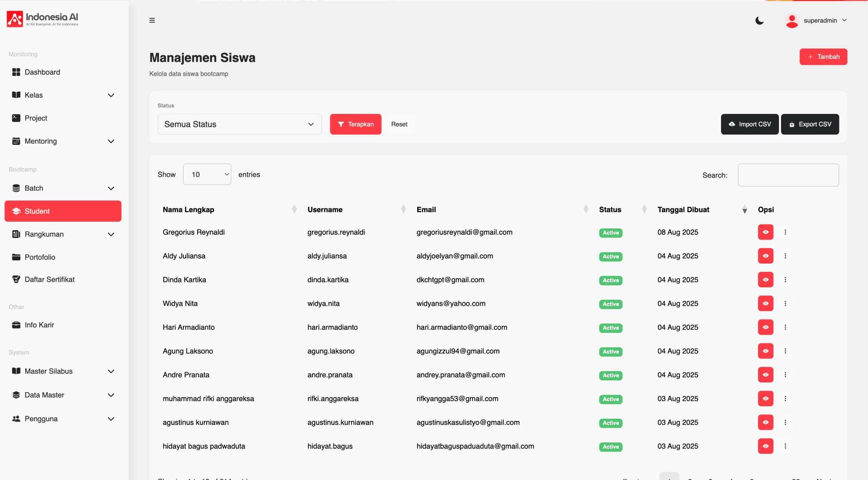This screenshot has height=480, width=868.
Task: Click Active badge for Gregorius Reynaldi
Action: coord(610,233)
